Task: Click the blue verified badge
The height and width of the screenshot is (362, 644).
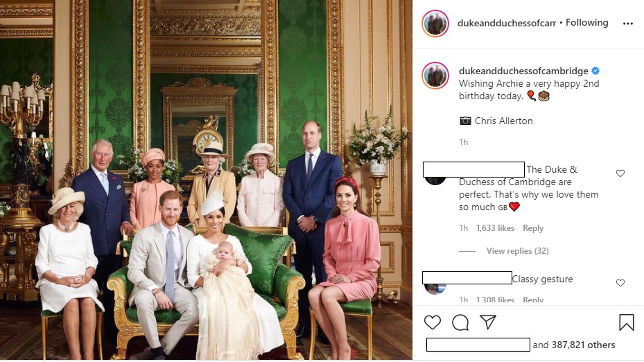Action: click(x=595, y=71)
